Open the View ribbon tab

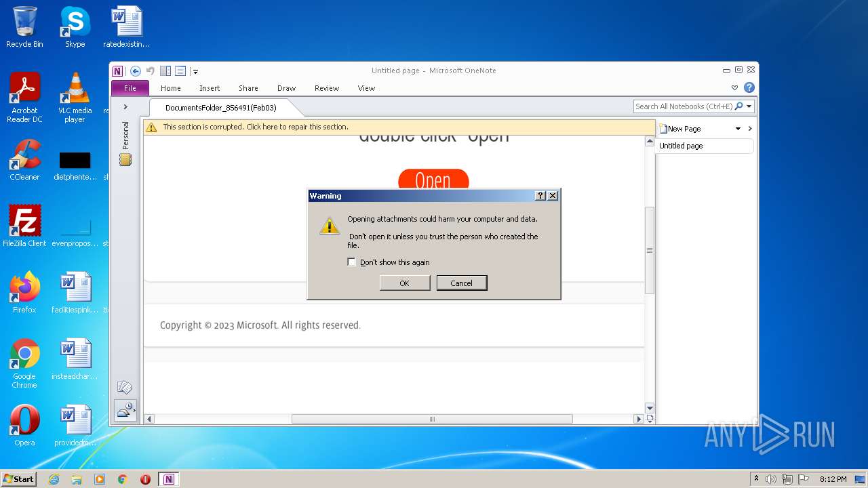coord(367,88)
